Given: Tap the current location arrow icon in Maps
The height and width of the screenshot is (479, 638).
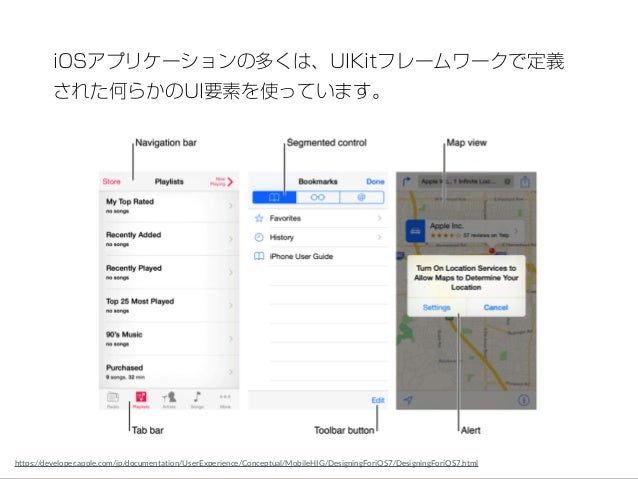Looking at the screenshot, I should 408,400.
